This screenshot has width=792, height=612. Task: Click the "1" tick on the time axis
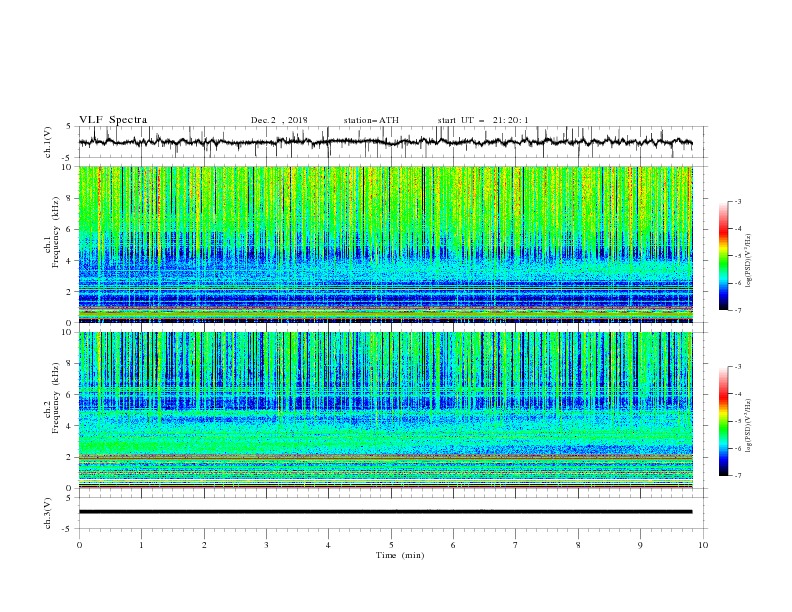141,545
